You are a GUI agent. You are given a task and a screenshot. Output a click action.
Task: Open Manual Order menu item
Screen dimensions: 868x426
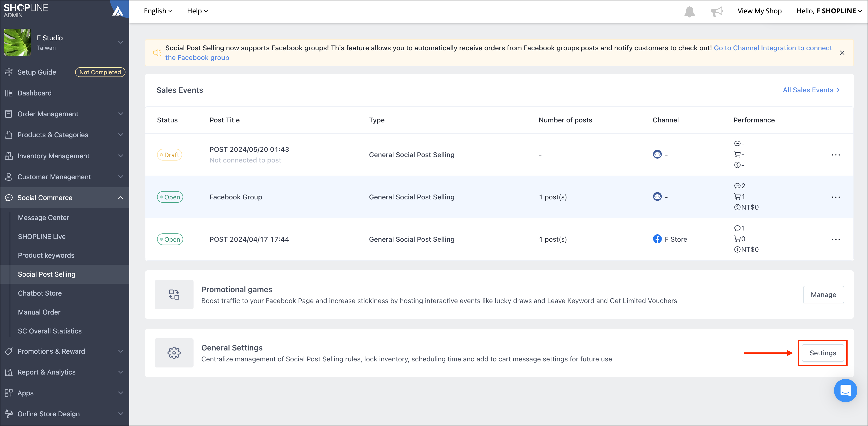(x=39, y=312)
